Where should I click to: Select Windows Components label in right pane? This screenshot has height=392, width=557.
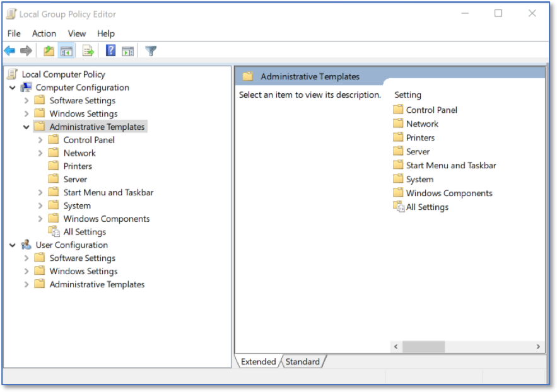point(449,193)
